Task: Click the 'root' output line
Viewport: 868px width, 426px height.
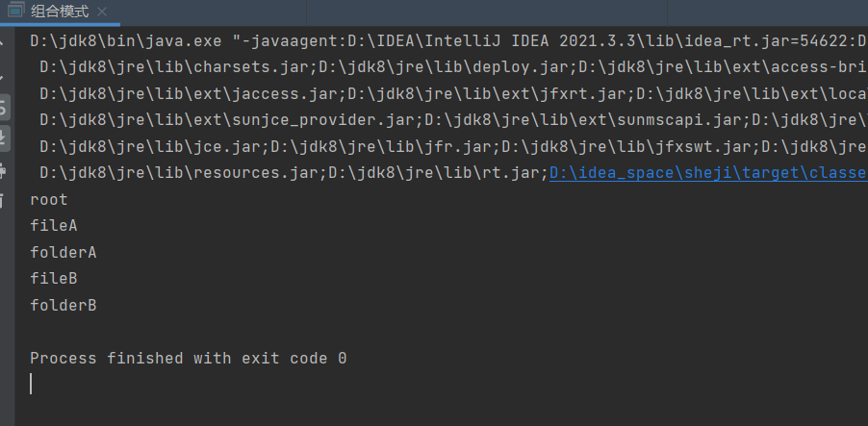Action: pos(49,200)
